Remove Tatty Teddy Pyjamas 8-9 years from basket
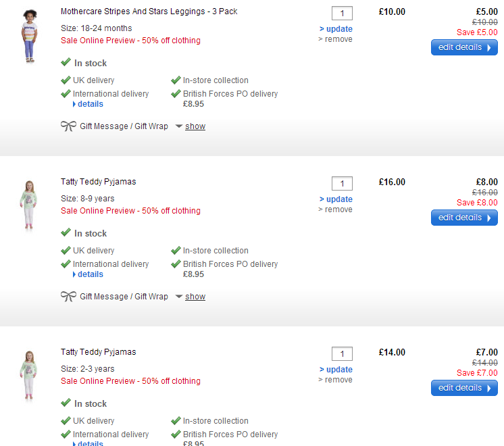 [x=336, y=209]
